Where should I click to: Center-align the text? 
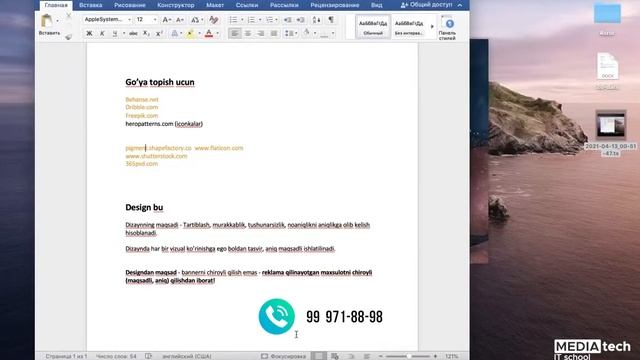248,33
